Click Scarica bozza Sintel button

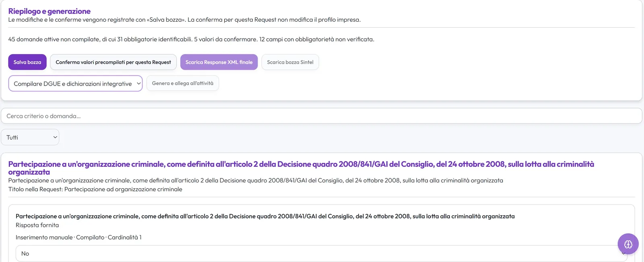[x=290, y=62]
